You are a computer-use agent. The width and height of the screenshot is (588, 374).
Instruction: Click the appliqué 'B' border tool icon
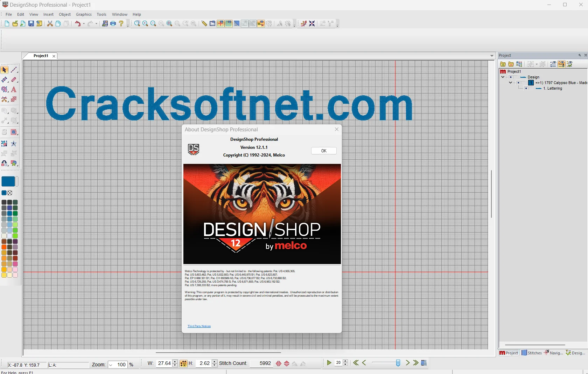[x=14, y=132]
